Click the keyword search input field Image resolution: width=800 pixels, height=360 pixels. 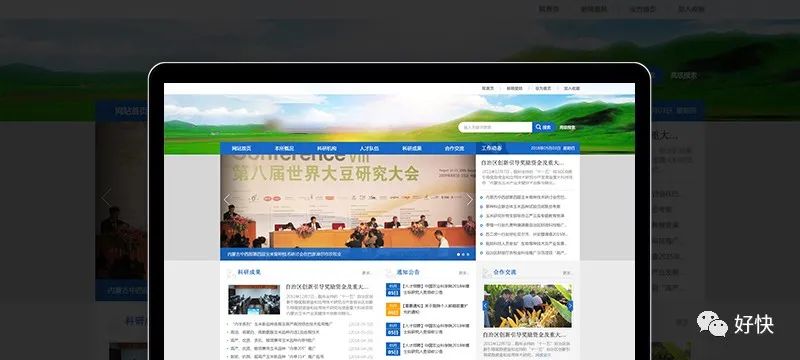pos(495,127)
